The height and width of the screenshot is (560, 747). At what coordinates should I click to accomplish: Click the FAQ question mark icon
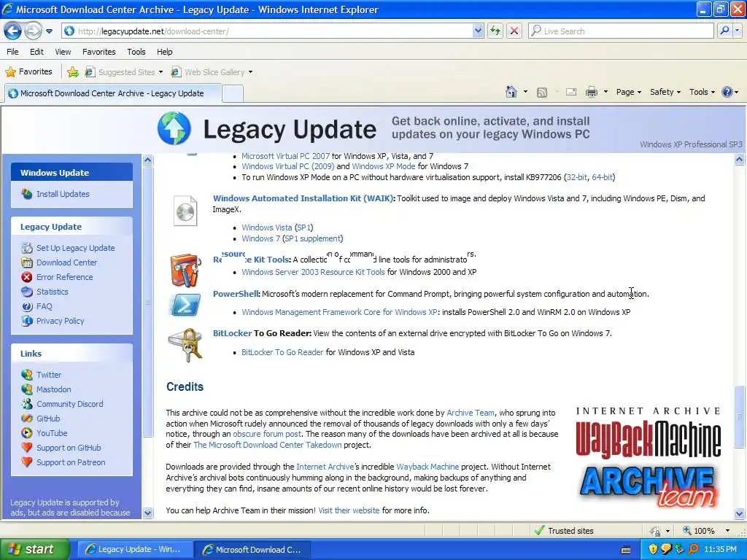point(27,306)
